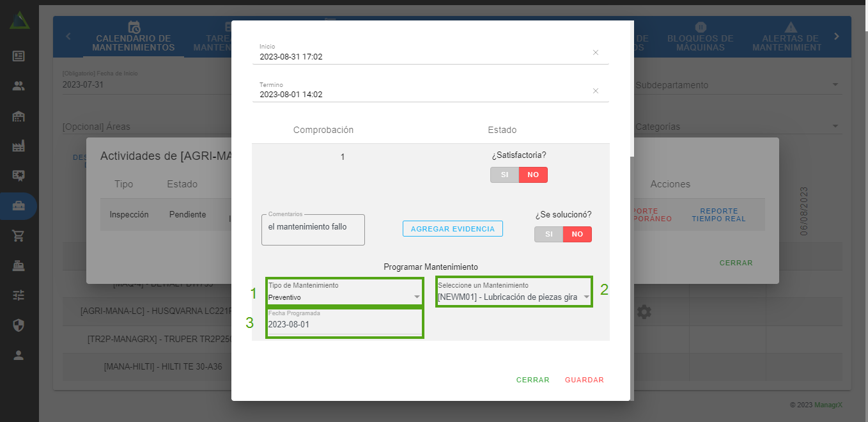Click the gear icon in the table row

pos(644,312)
